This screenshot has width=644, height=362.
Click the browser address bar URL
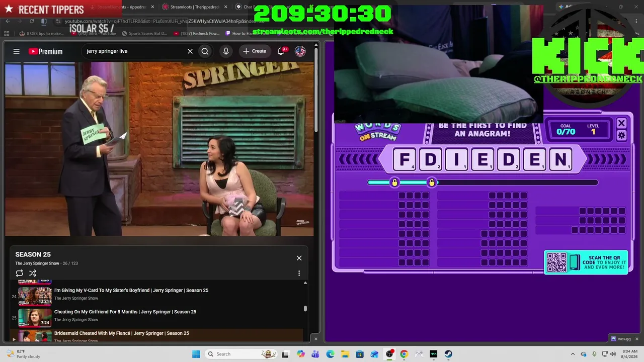click(164, 21)
